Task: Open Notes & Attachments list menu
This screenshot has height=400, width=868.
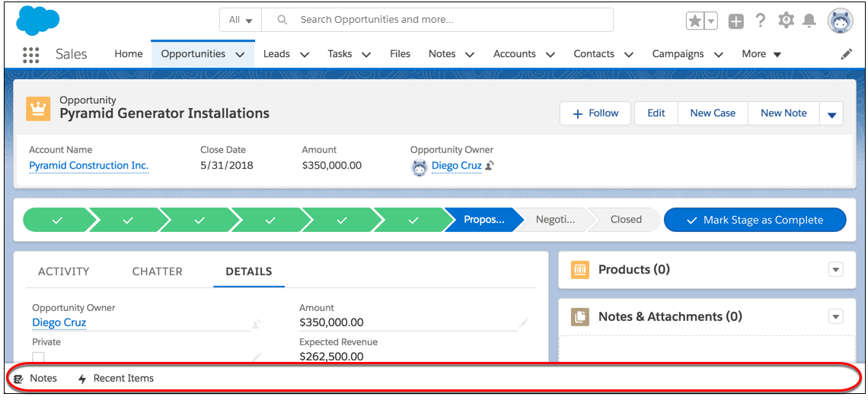Action: click(836, 317)
